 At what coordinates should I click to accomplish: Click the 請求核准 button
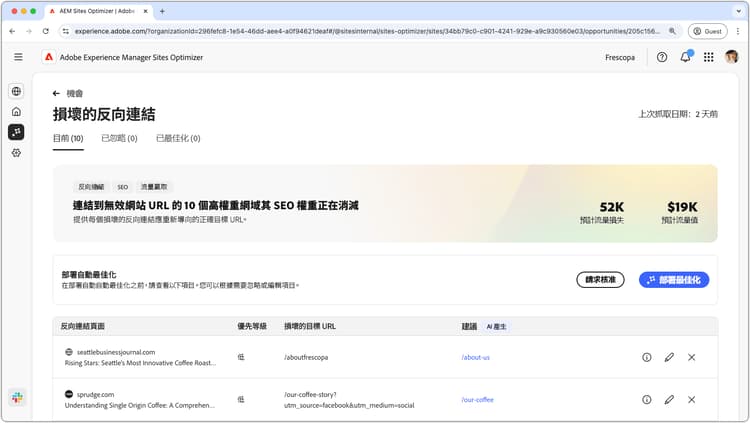point(600,279)
